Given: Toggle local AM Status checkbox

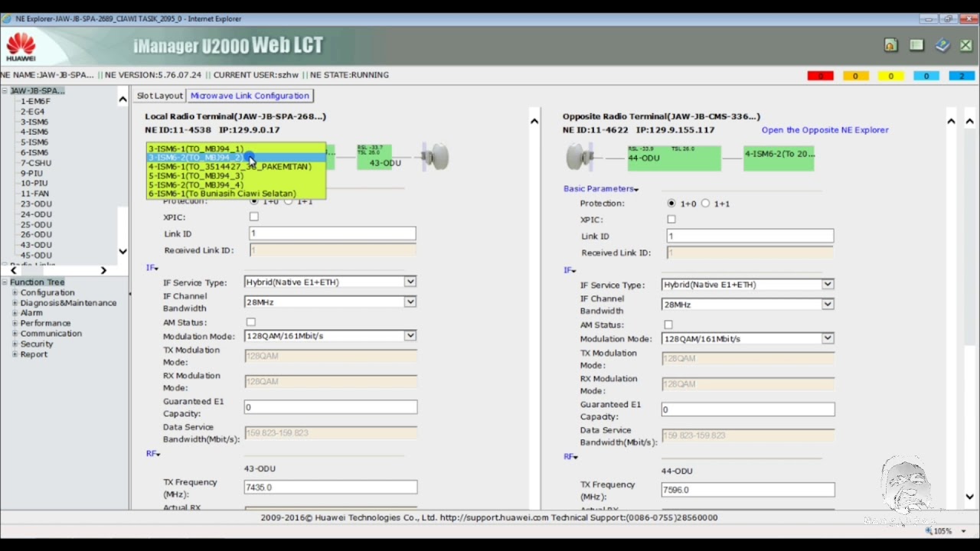Looking at the screenshot, I should click(251, 322).
